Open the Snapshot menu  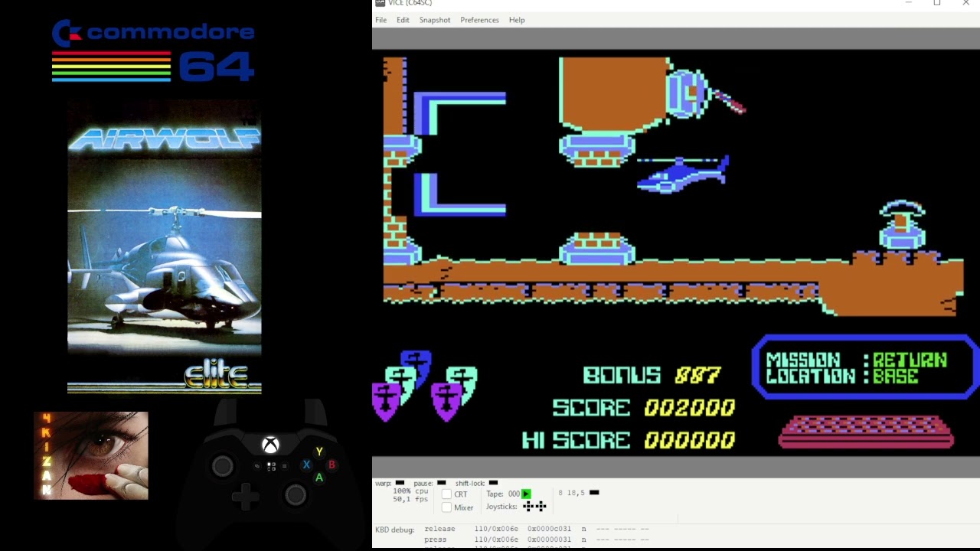435,20
